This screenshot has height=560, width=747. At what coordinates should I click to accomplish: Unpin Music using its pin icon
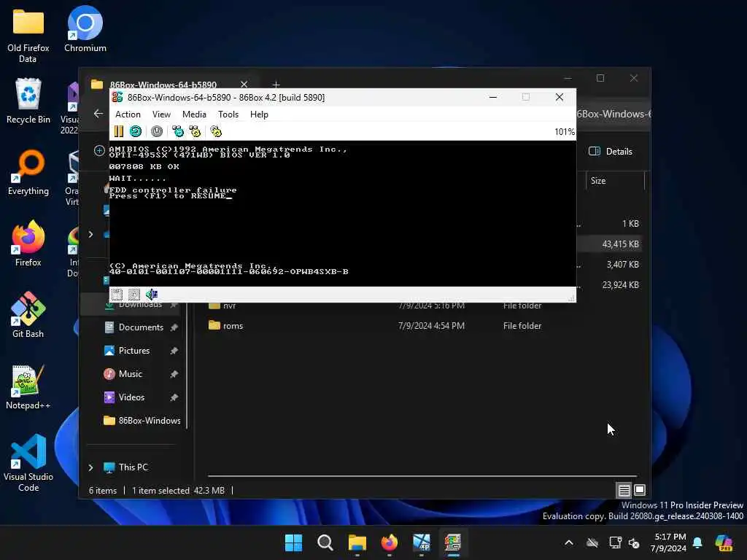coord(174,374)
